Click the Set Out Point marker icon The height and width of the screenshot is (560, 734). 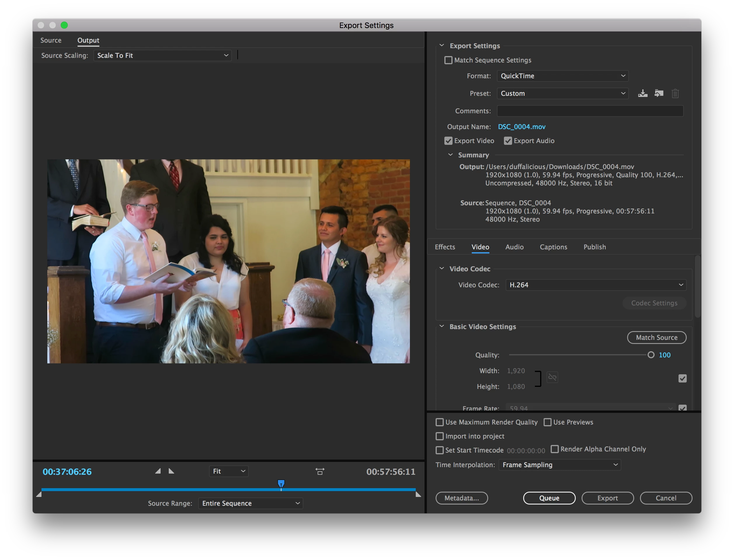pyautogui.click(x=171, y=471)
